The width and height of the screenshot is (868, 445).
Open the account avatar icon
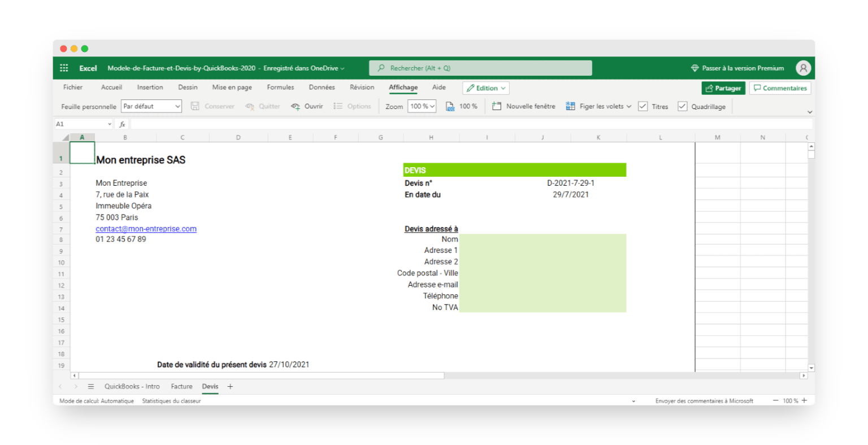[803, 67]
